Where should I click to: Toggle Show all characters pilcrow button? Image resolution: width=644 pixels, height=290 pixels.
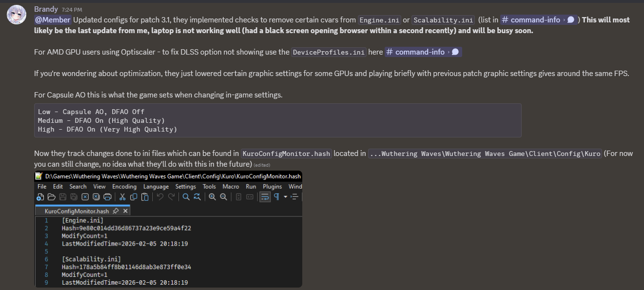pos(276,197)
